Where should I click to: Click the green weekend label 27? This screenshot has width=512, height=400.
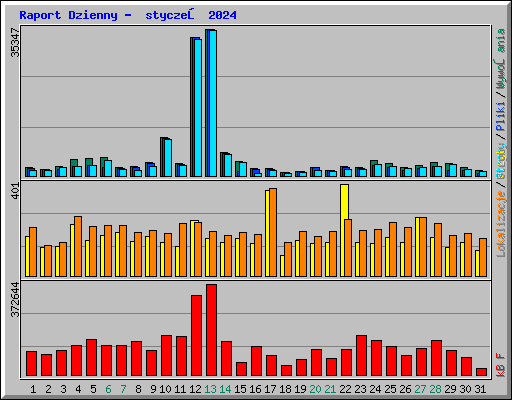click(x=420, y=389)
